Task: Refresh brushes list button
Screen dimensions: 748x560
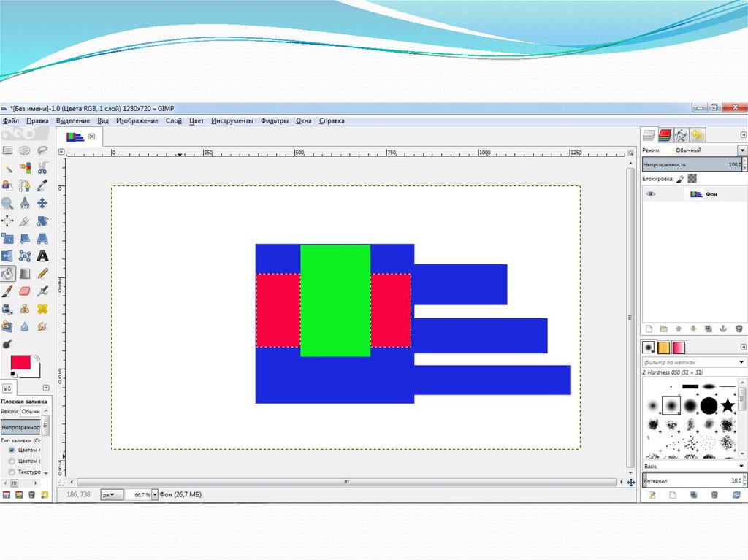Action: click(x=736, y=495)
